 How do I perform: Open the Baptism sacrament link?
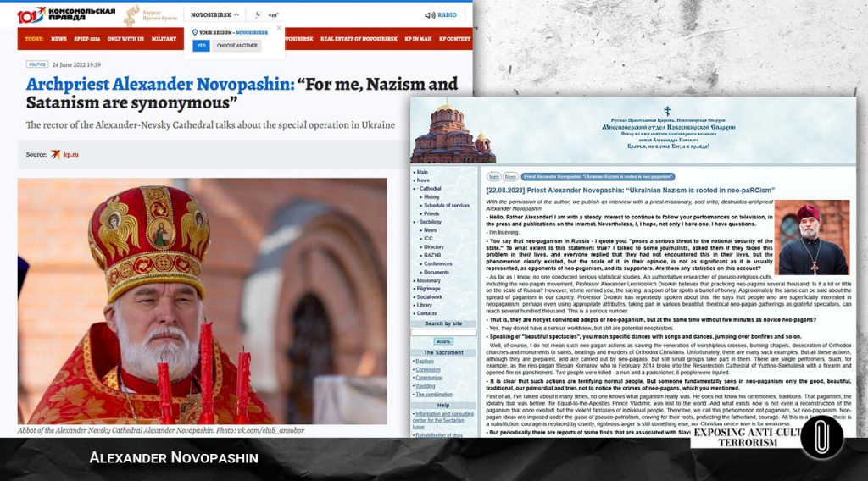click(425, 361)
